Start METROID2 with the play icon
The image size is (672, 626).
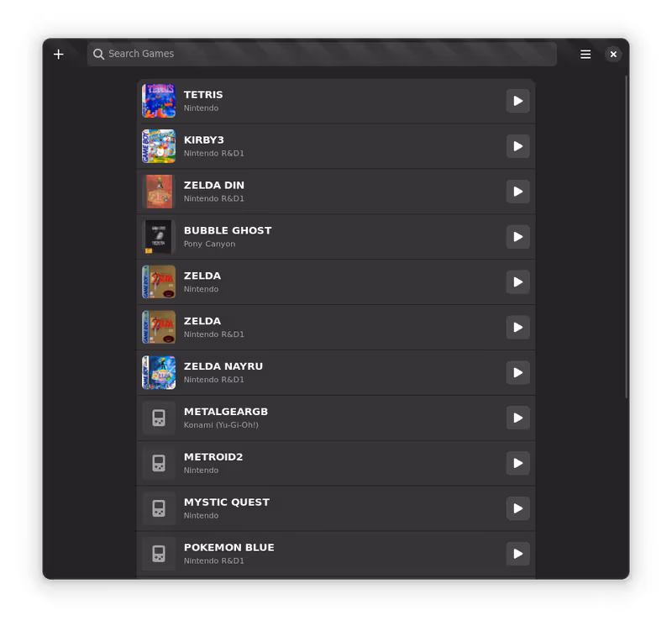coord(517,464)
